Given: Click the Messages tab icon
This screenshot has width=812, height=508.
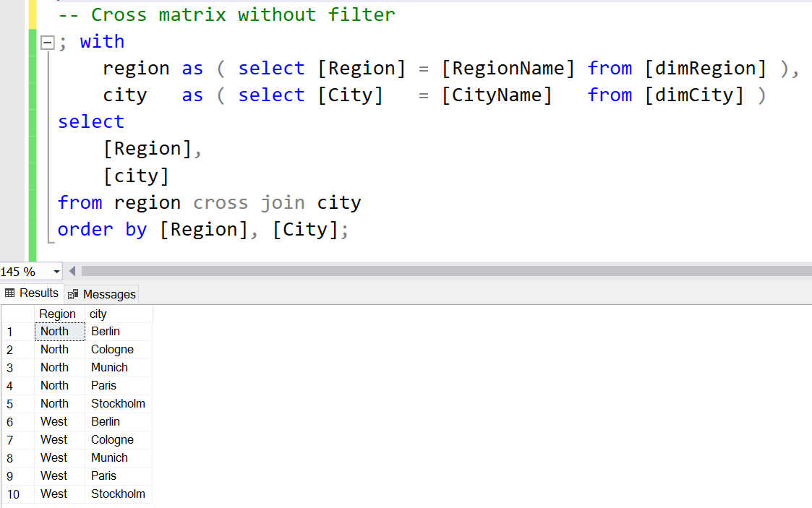Looking at the screenshot, I should (73, 294).
